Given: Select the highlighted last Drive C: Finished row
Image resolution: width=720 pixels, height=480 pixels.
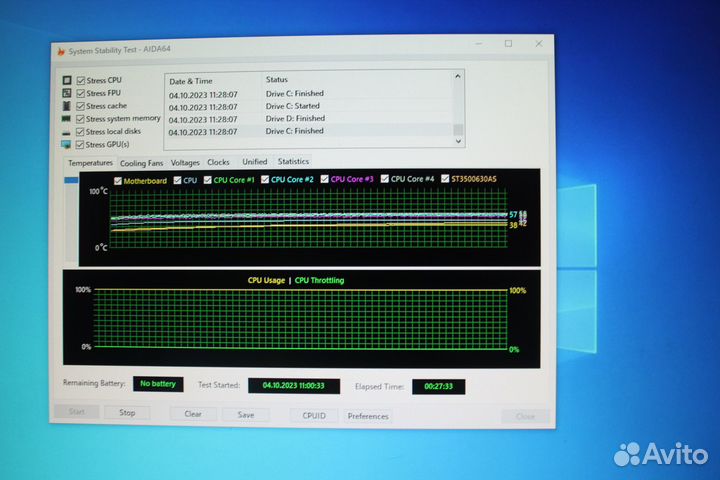Looking at the screenshot, I should 309,131.
